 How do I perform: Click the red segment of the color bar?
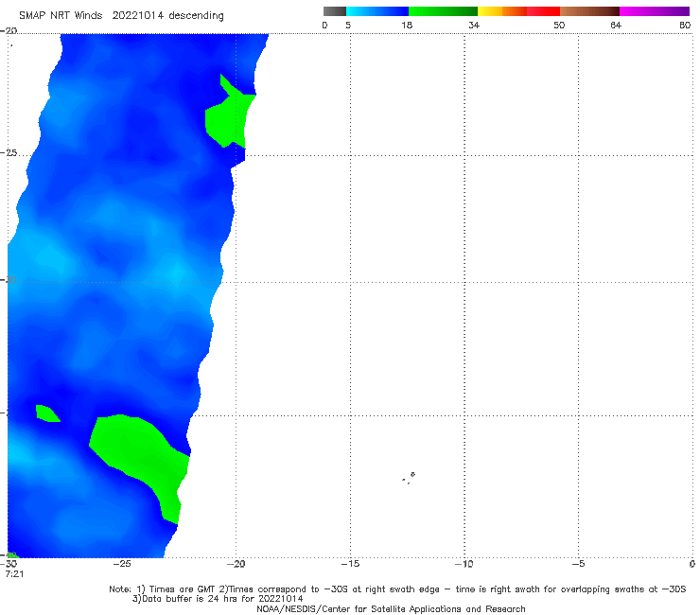543,11
